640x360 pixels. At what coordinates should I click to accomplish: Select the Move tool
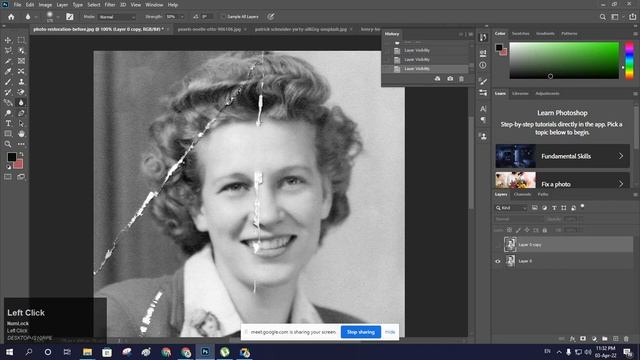pos(8,40)
